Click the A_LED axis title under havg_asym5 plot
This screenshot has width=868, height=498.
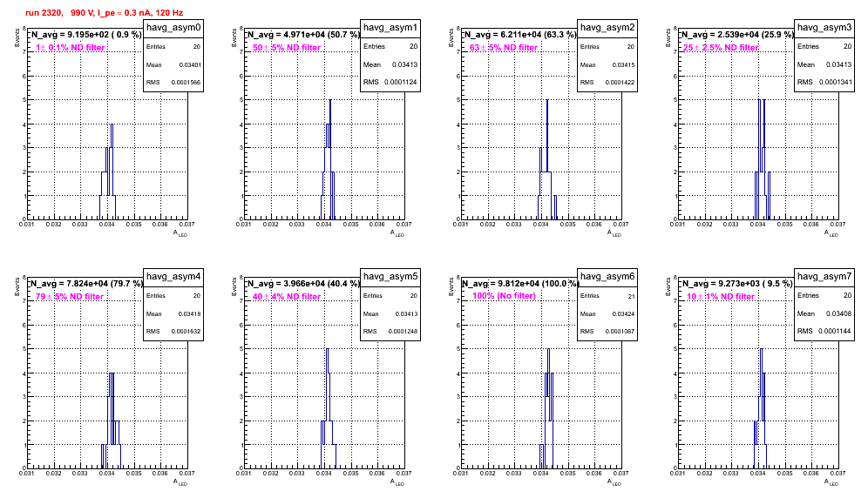coord(397,482)
